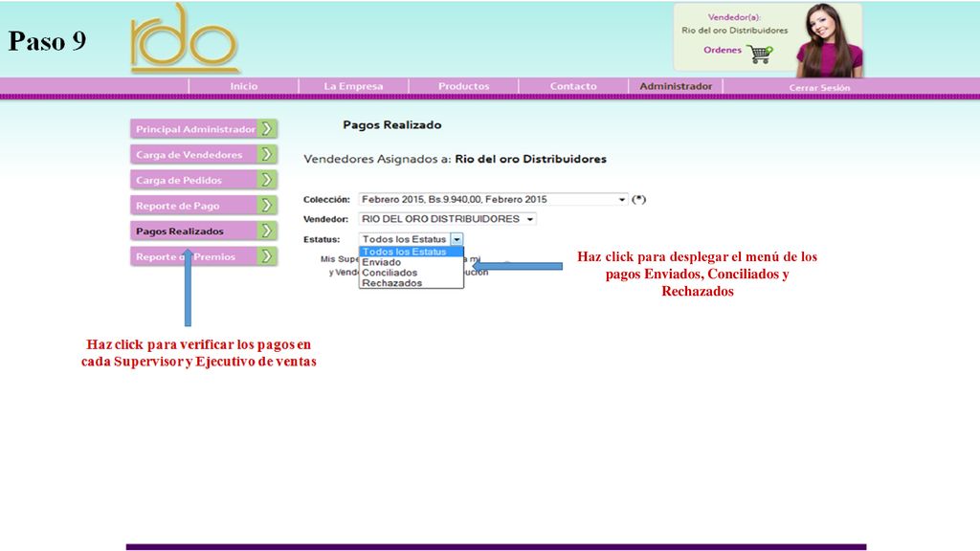980x551 pixels.
Task: Open Reporte de Premios sidebar button
Action: pos(204,256)
